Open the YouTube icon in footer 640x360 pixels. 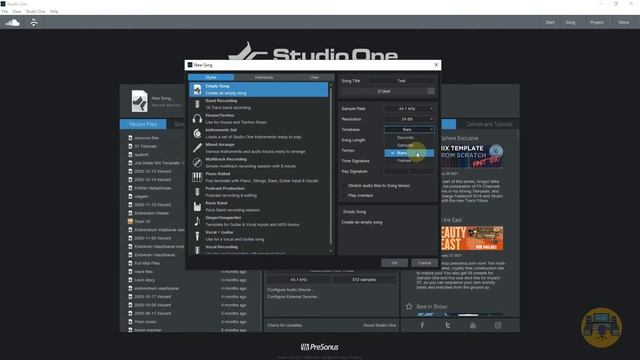pyautogui.click(x=473, y=325)
